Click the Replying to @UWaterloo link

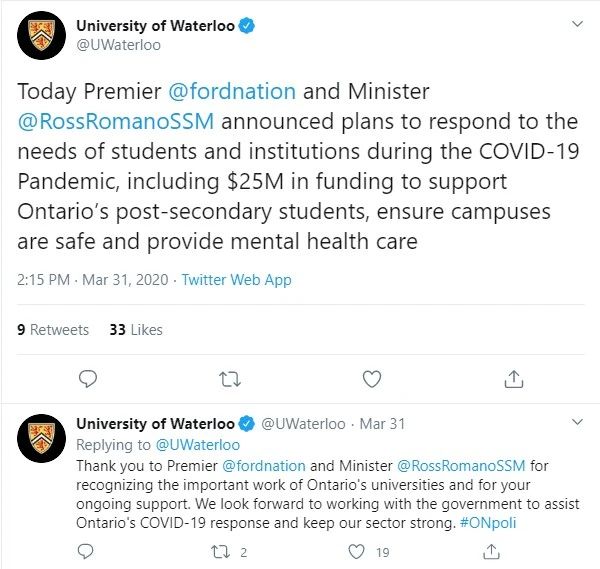(197, 445)
